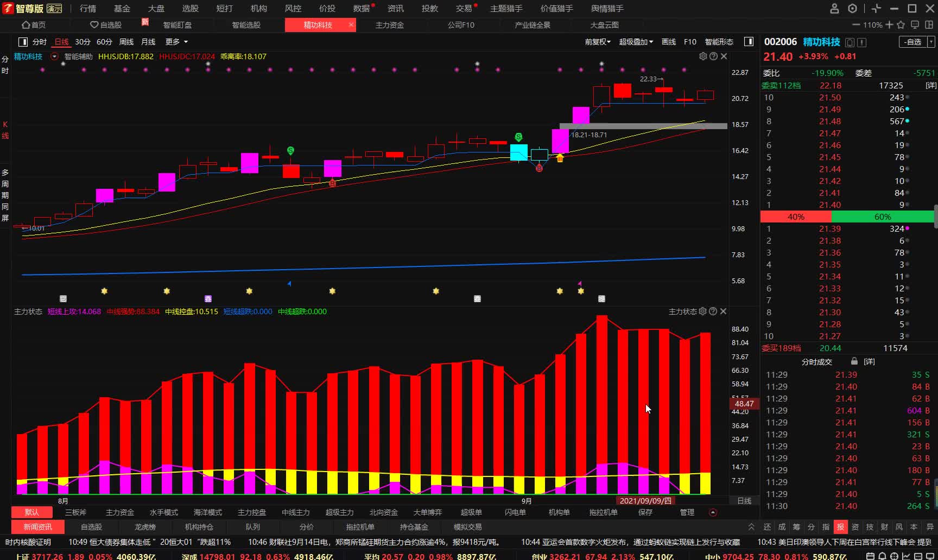Set alert with bell icon beside 精功科技
Viewport: 938px width, 560px height.
click(x=850, y=42)
